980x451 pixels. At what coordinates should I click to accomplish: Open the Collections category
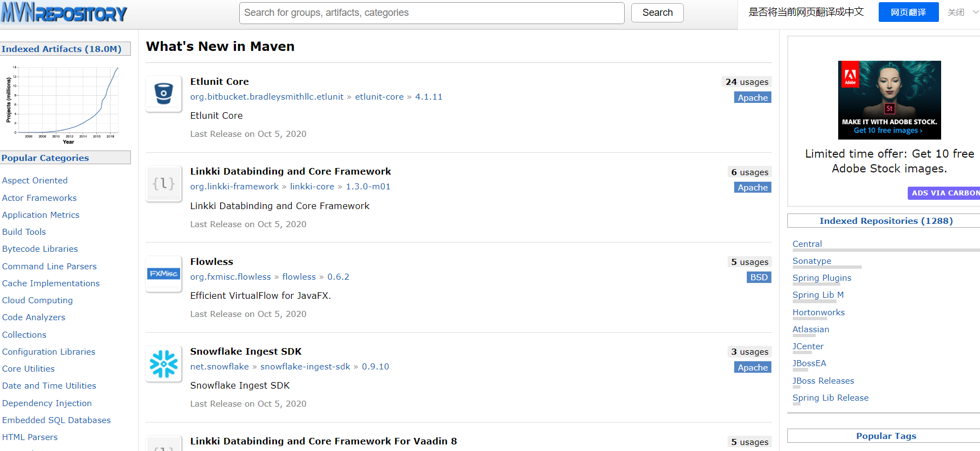pyautogui.click(x=24, y=334)
